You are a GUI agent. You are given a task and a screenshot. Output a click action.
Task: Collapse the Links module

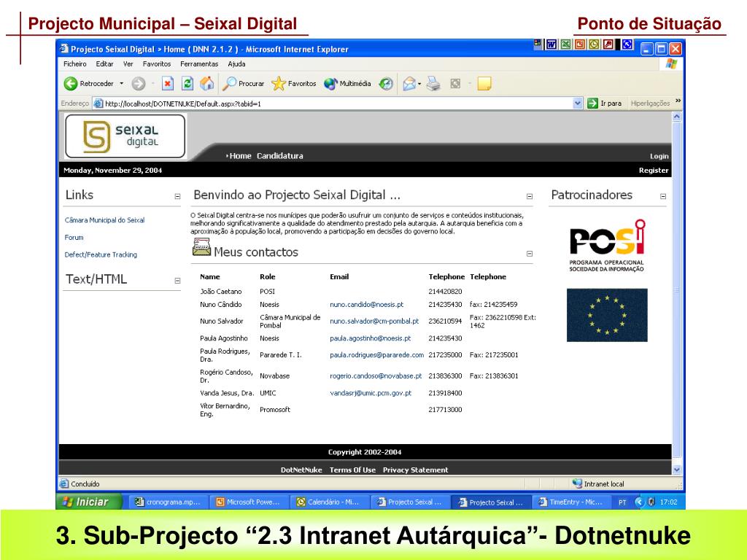point(178,196)
